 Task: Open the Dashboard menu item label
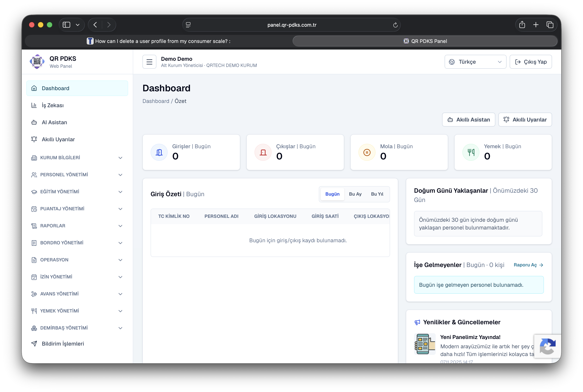pos(56,88)
